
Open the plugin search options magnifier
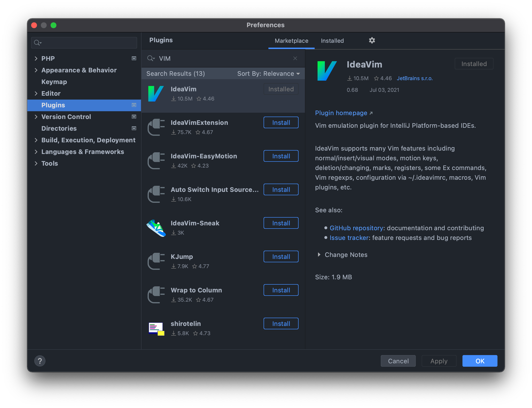(151, 59)
